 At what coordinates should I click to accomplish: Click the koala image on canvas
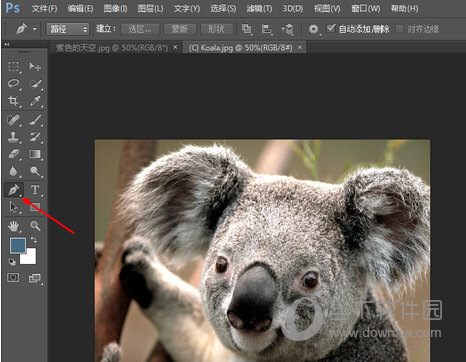262,251
